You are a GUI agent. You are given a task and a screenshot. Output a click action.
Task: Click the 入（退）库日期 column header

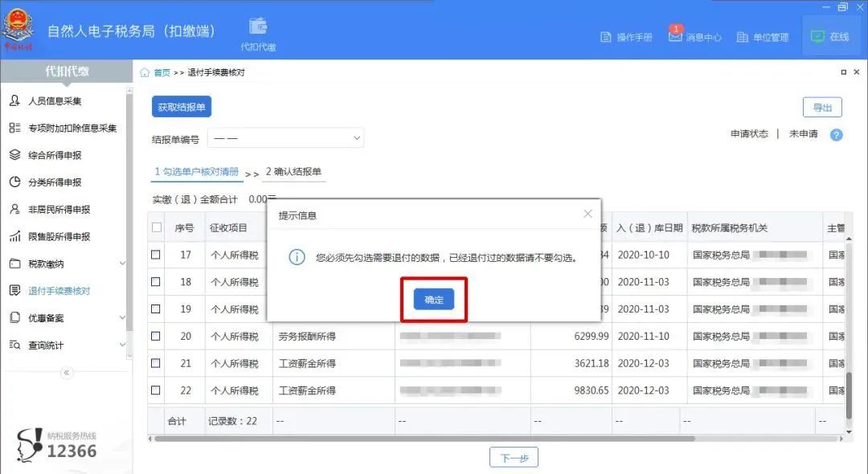(x=649, y=228)
